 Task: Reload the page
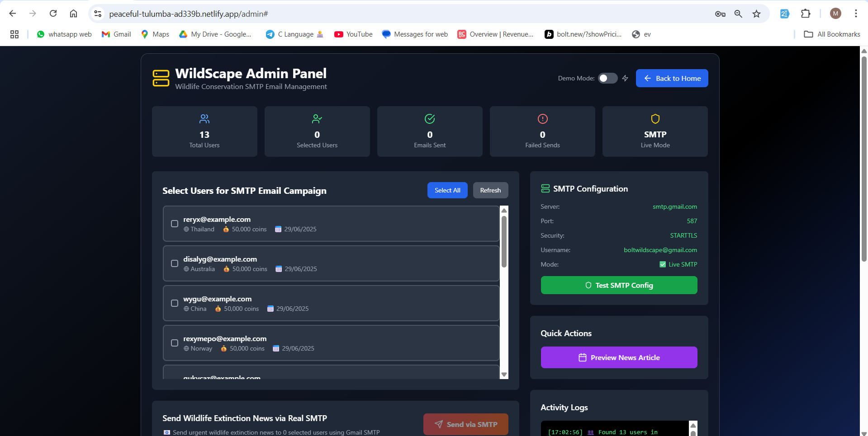[x=53, y=14]
